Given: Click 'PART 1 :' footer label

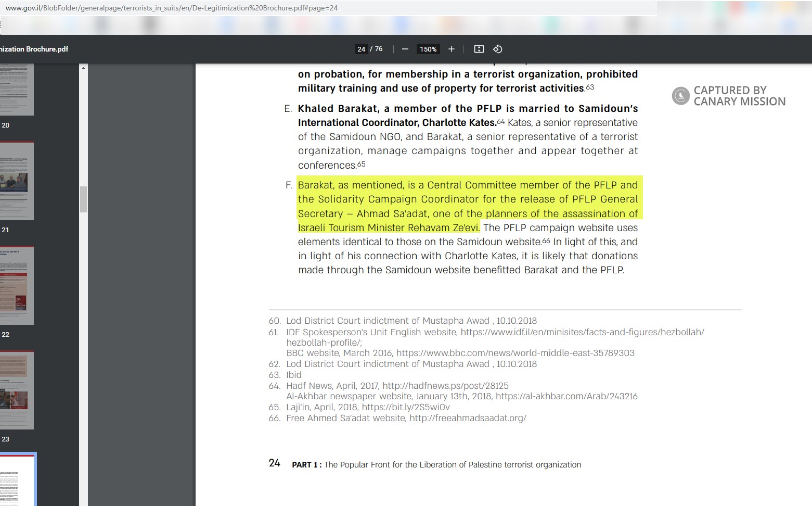Looking at the screenshot, I should pos(307,465).
